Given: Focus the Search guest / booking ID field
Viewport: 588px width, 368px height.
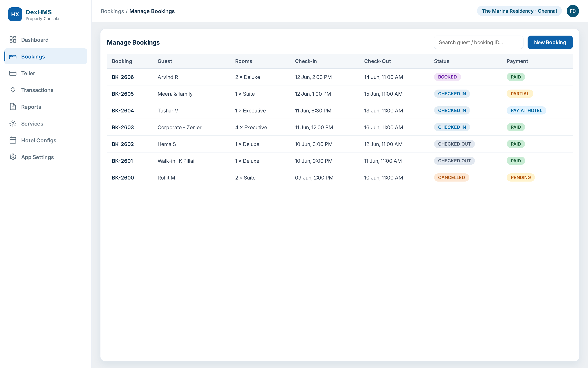Looking at the screenshot, I should coord(478,42).
